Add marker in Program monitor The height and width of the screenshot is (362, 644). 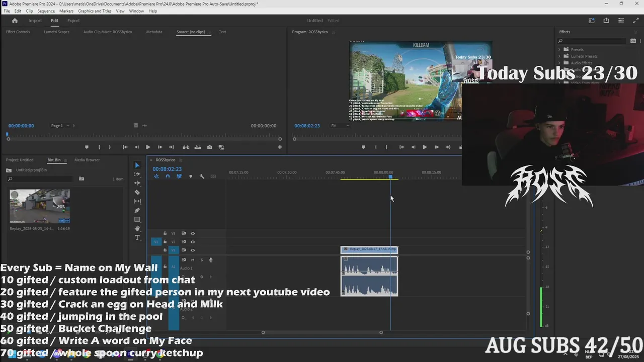363,147
